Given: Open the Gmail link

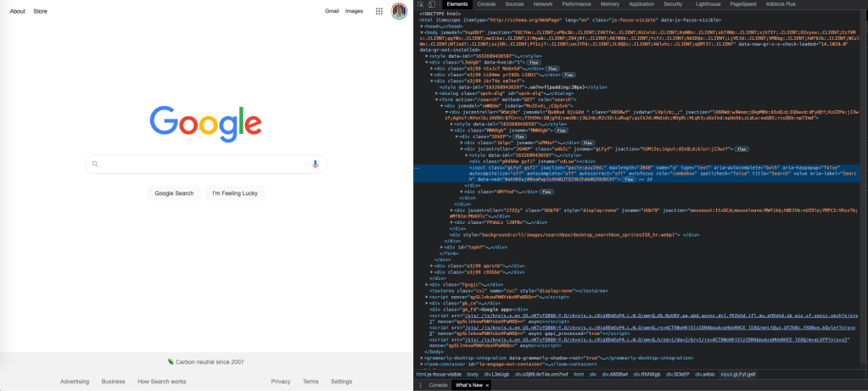Looking at the screenshot, I should pos(332,11).
